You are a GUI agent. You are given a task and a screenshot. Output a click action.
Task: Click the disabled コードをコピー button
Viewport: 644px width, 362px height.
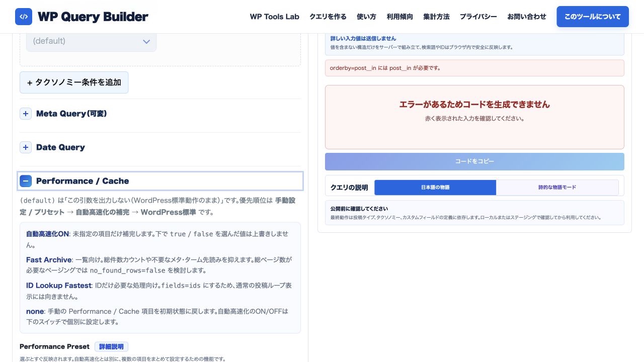(x=474, y=161)
